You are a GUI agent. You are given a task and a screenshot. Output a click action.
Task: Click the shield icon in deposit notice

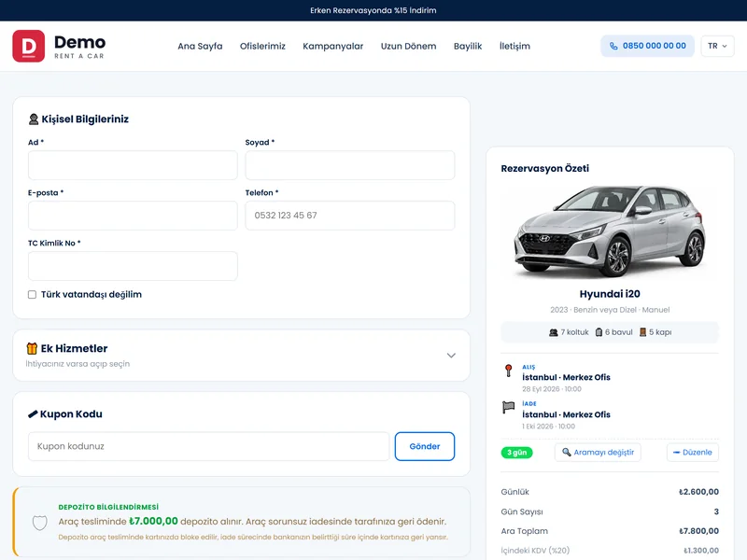[39, 523]
